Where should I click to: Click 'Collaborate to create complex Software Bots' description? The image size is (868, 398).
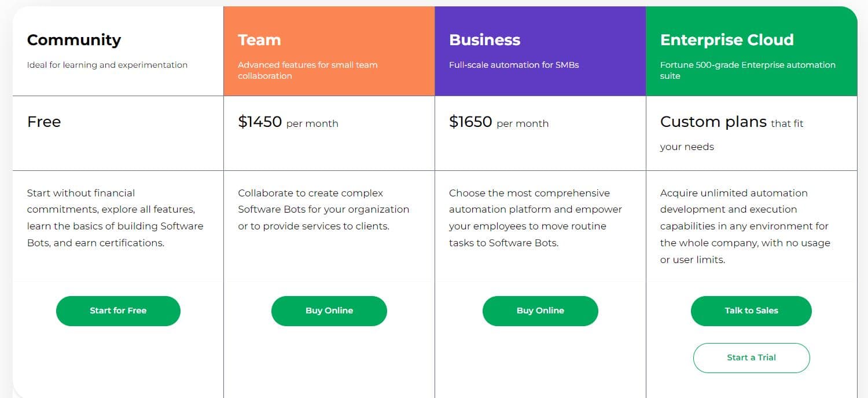(x=323, y=210)
